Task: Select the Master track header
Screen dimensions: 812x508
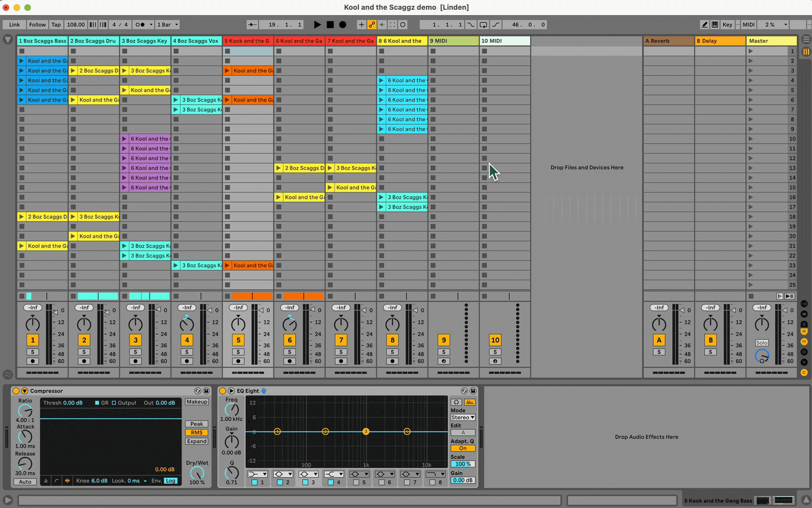Action: [771, 41]
